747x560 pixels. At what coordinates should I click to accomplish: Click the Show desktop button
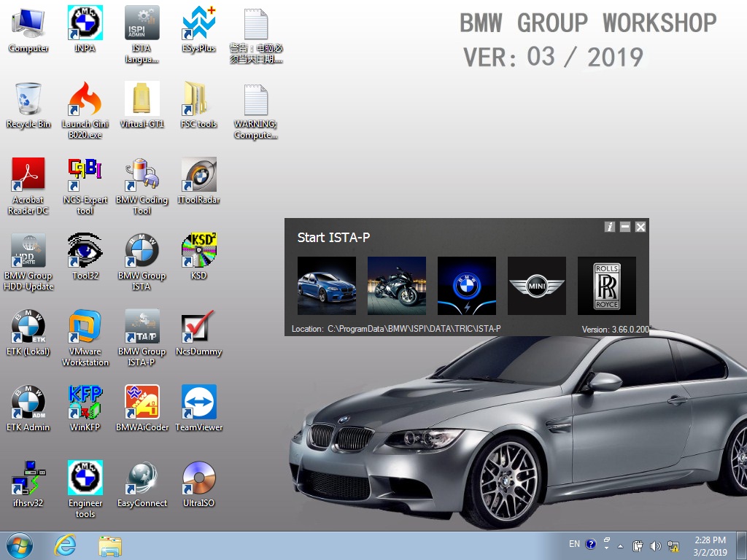743,545
